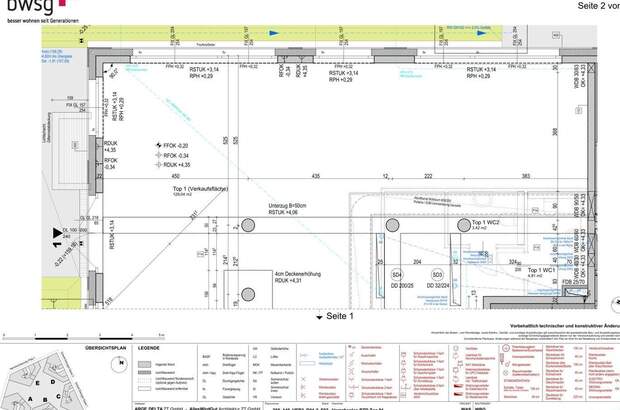
Task: Click the Vorbehaltlich technischer und konstruktiver note
Action: pyautogui.click(x=565, y=326)
